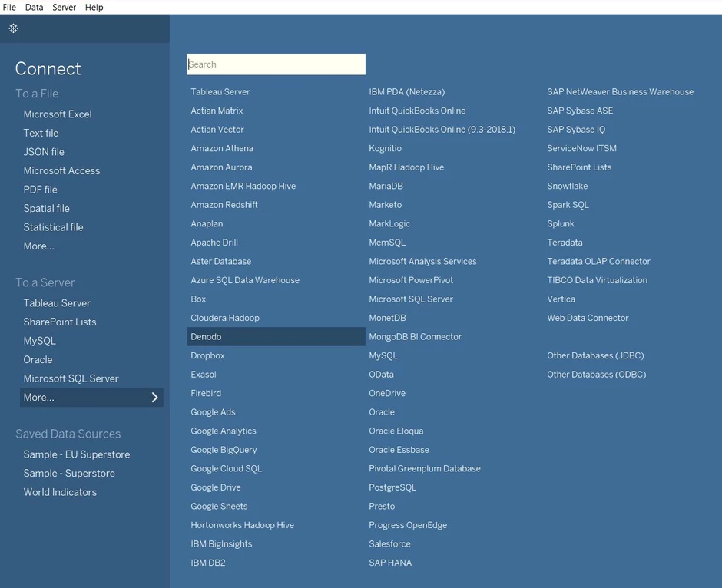Open More... under To a File

(x=38, y=246)
